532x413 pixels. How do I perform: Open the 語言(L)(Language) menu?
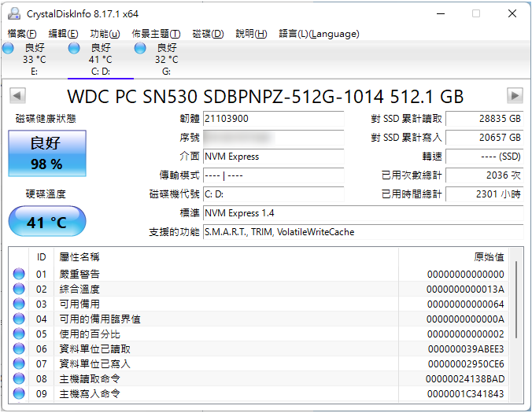pos(319,34)
